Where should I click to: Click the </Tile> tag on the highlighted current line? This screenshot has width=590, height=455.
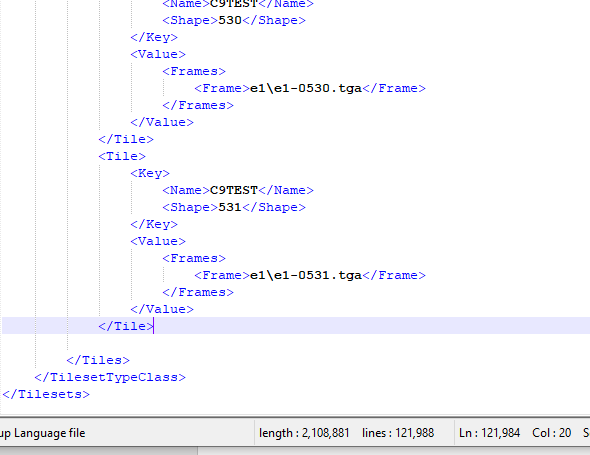tap(126, 326)
